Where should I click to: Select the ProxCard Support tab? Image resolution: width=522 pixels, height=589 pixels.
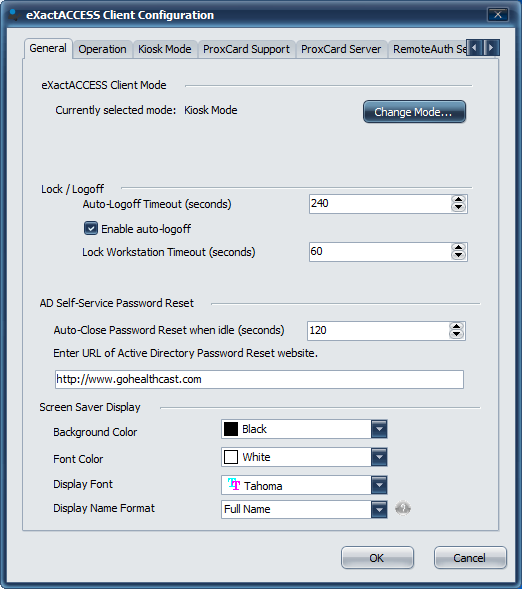click(x=246, y=49)
